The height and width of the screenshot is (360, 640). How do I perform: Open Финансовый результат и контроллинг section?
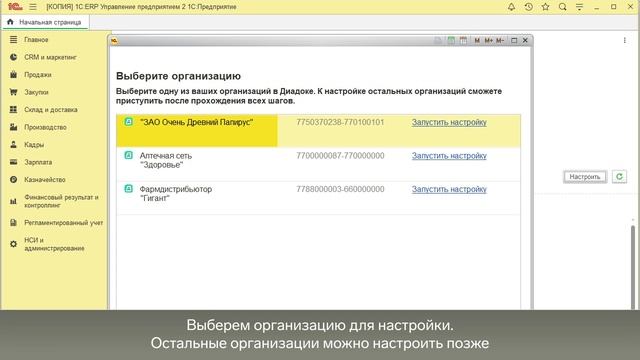pyautogui.click(x=61, y=201)
